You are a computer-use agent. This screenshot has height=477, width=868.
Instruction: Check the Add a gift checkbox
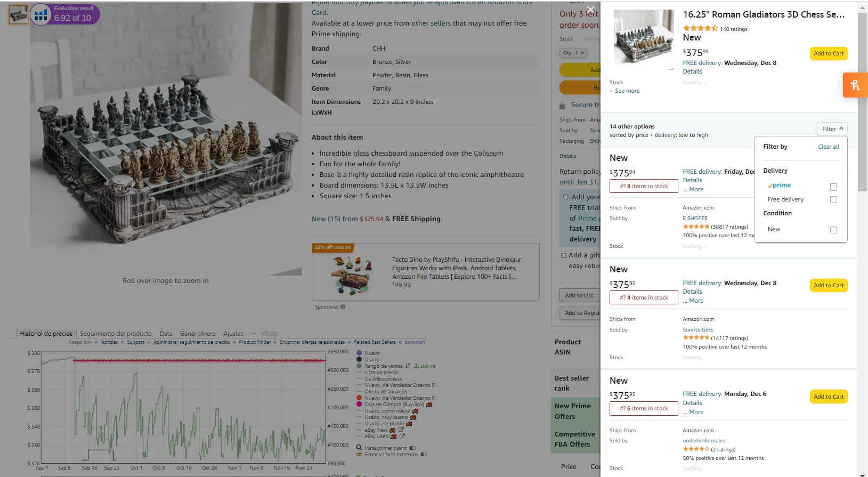(x=564, y=256)
